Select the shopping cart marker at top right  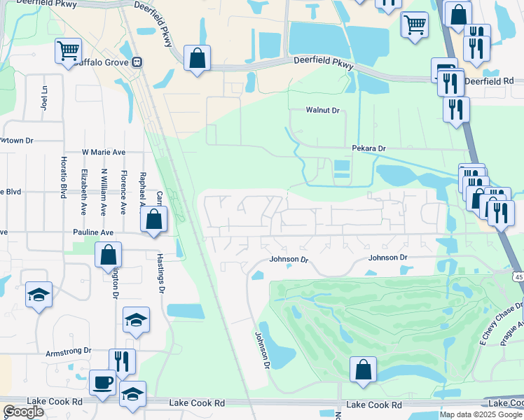[x=415, y=25]
